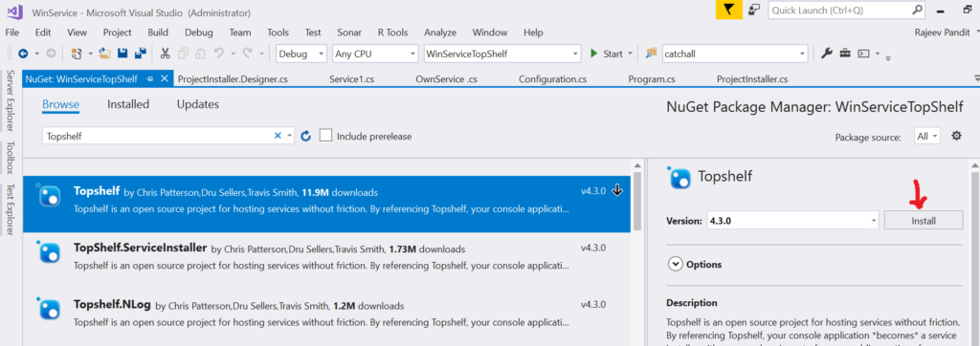Toggle the pin on the NuGet tab
This screenshot has height=346, width=980.
pyautogui.click(x=149, y=78)
